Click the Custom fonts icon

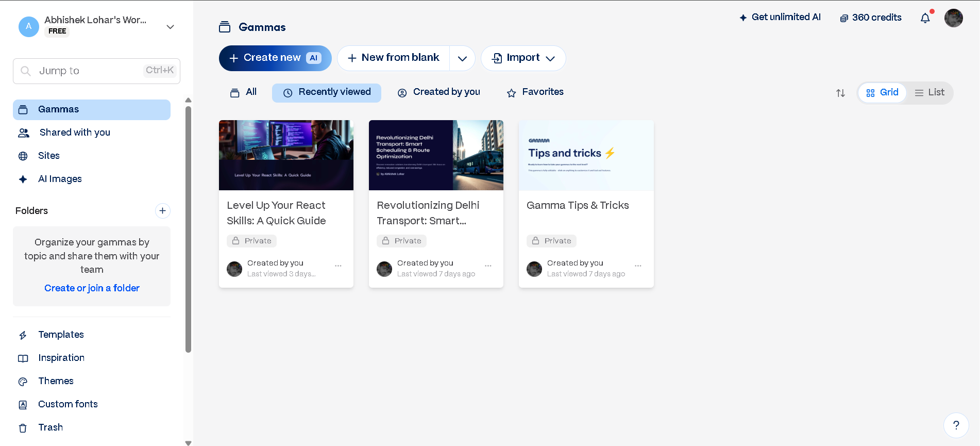[x=23, y=405]
